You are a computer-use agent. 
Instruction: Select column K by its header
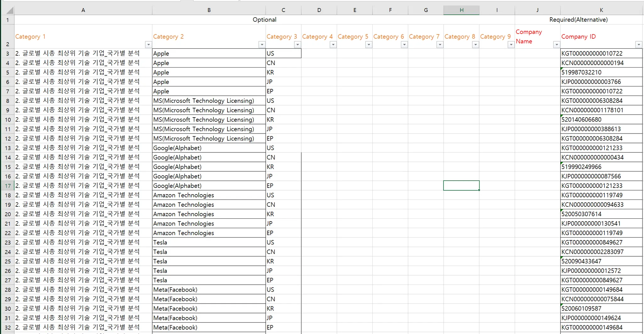pos(602,10)
